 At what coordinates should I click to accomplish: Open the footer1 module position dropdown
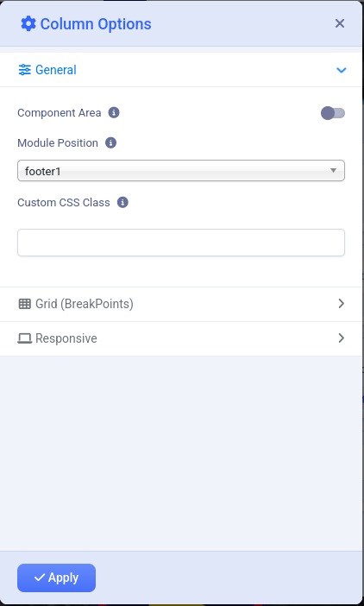[181, 170]
